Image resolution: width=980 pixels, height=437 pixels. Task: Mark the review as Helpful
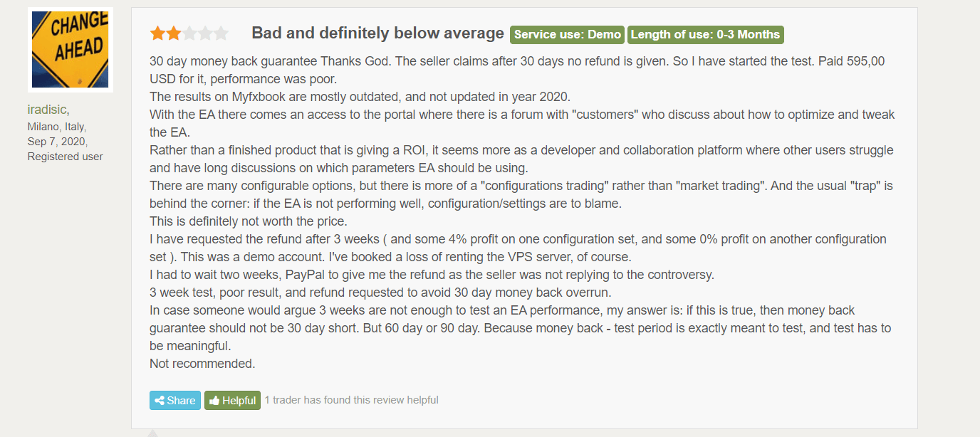click(233, 401)
